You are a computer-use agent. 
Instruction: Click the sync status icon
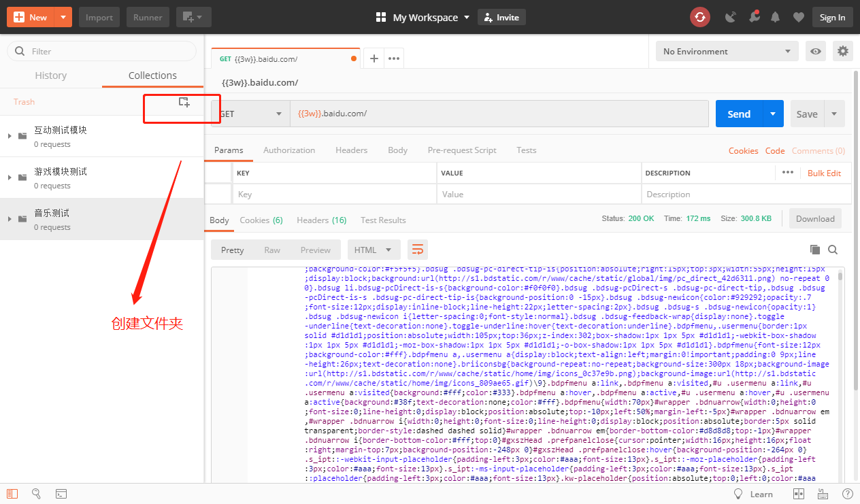coord(700,17)
